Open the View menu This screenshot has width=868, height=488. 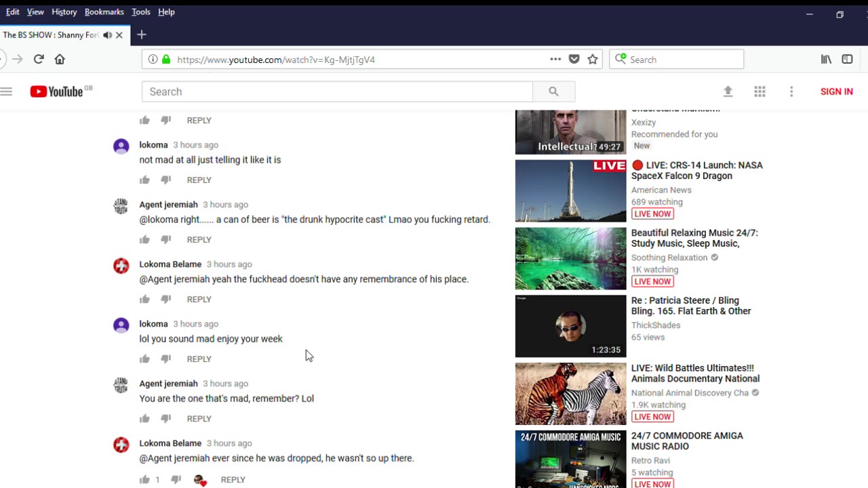click(35, 12)
